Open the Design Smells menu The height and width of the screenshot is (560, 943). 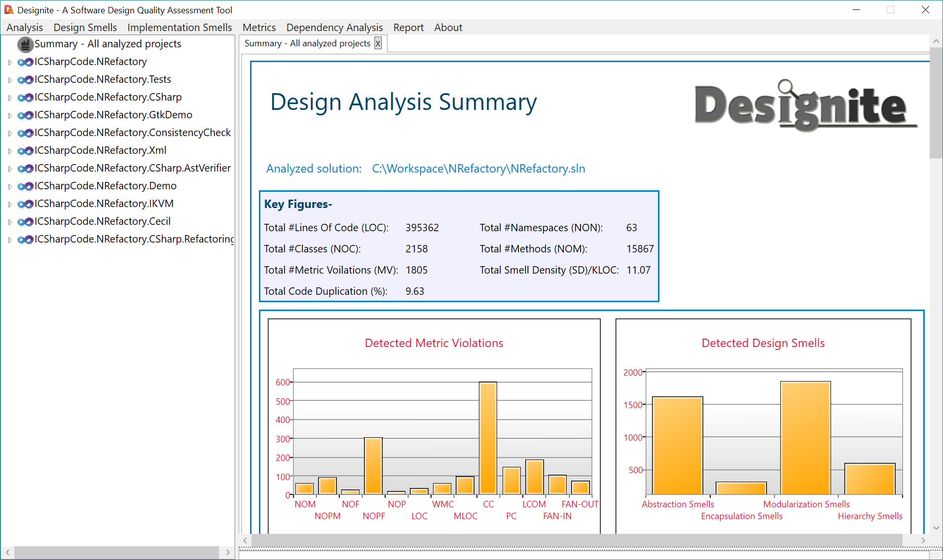[85, 28]
